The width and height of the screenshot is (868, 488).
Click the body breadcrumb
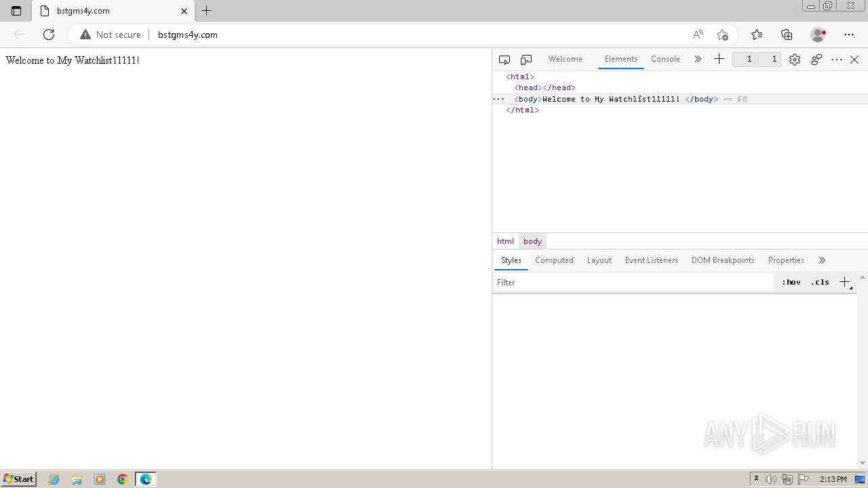point(532,241)
